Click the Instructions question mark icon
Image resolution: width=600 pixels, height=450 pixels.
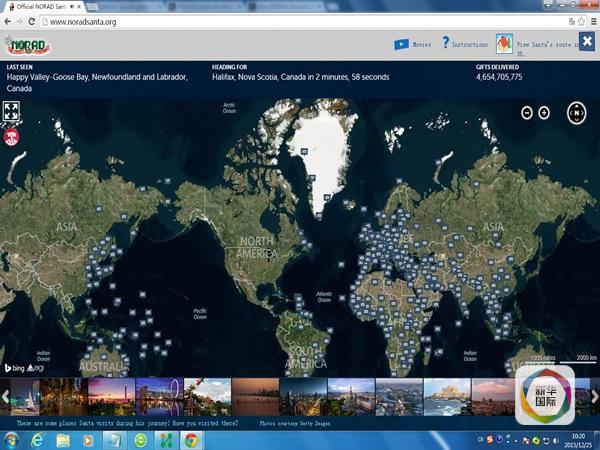click(446, 44)
